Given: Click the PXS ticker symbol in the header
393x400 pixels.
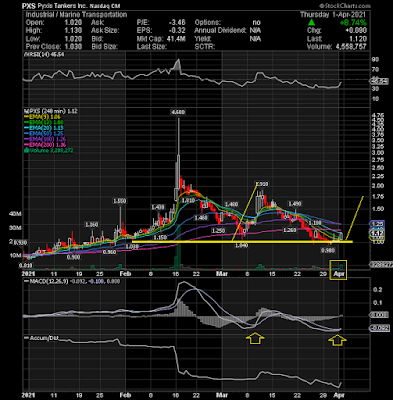Looking at the screenshot, I should 29,6.
